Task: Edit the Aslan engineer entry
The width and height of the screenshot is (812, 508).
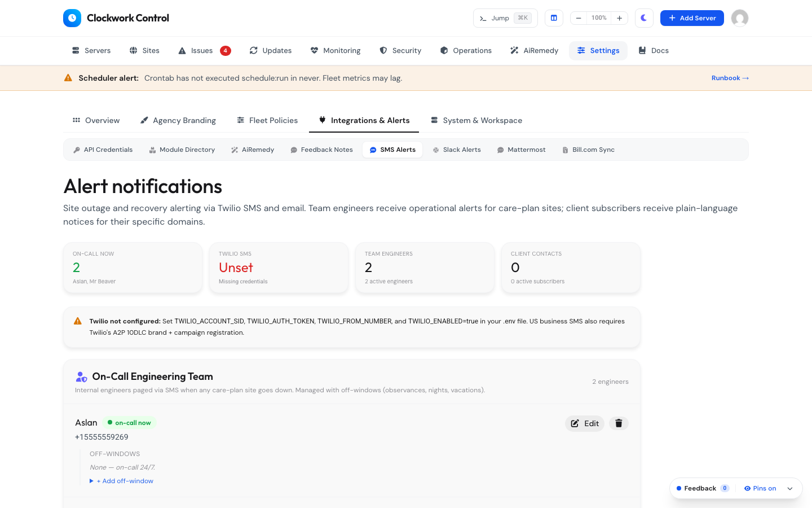Action: (x=585, y=423)
